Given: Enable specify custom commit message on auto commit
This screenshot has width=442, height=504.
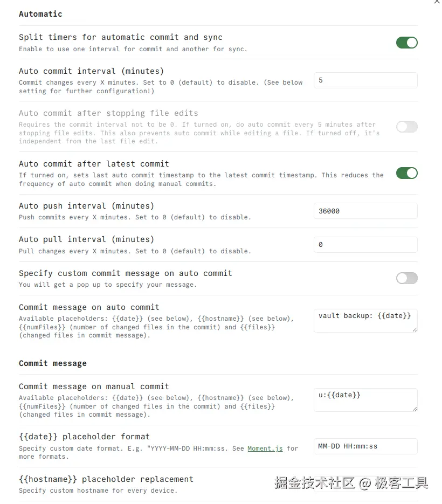Looking at the screenshot, I should [x=406, y=278].
